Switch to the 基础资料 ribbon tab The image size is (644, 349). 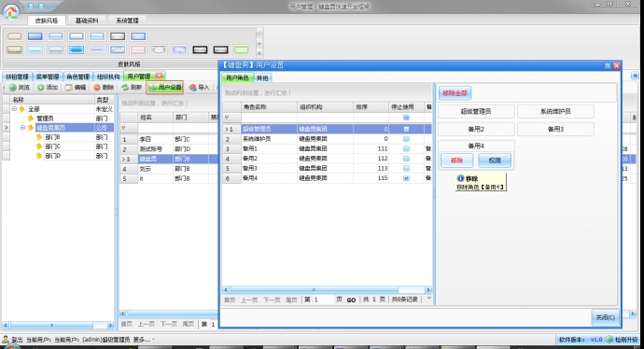87,21
